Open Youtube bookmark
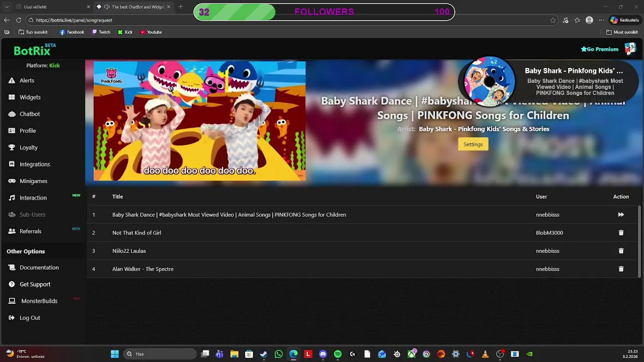 151,32
